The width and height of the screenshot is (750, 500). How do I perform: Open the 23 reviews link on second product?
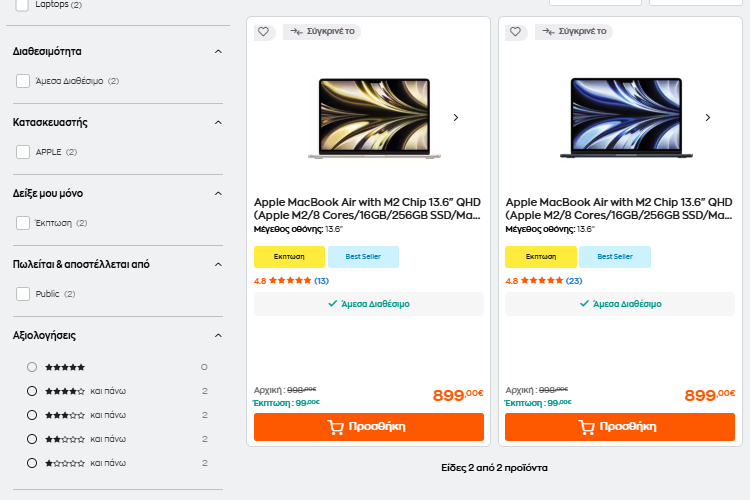tap(574, 281)
